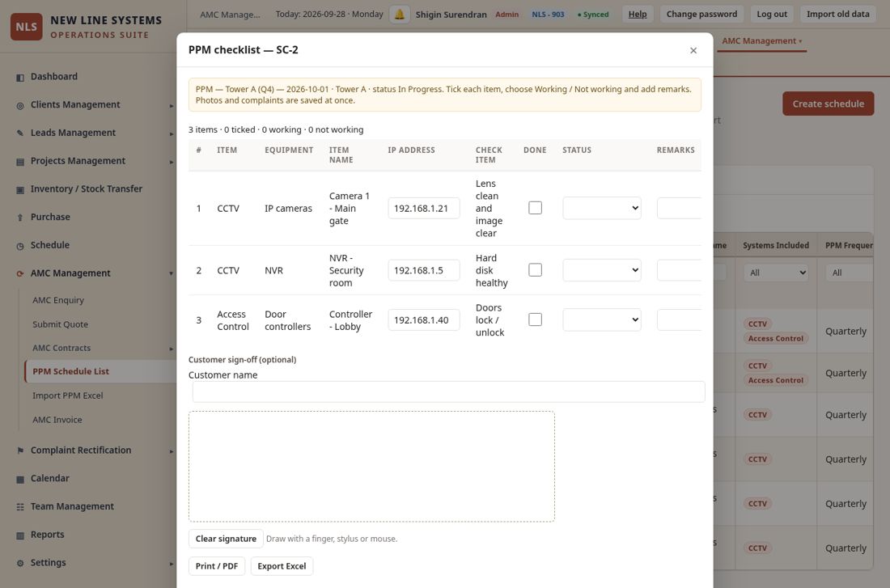
Task: Click the Inventory / Stock Transfer icon
Action: (x=20, y=189)
